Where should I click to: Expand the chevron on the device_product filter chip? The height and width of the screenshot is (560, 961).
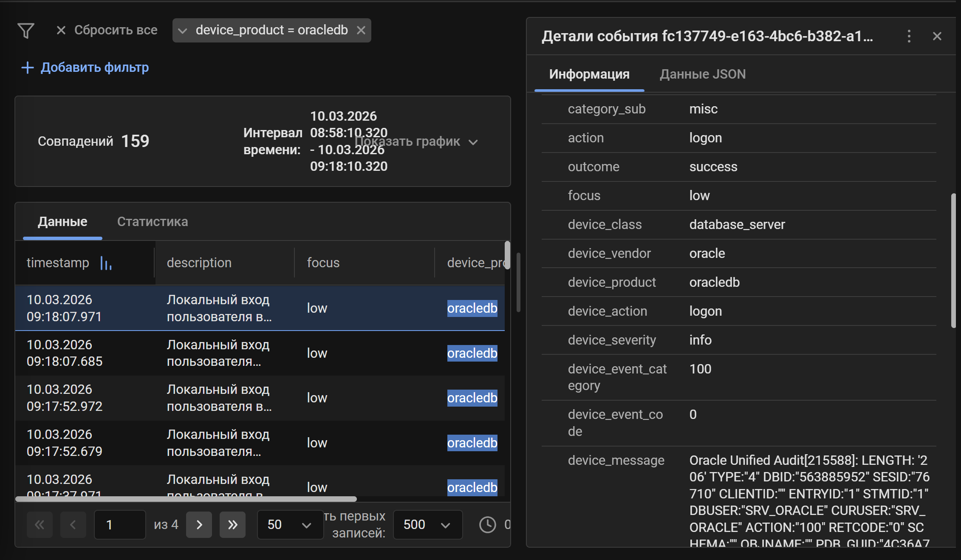pyautogui.click(x=183, y=30)
